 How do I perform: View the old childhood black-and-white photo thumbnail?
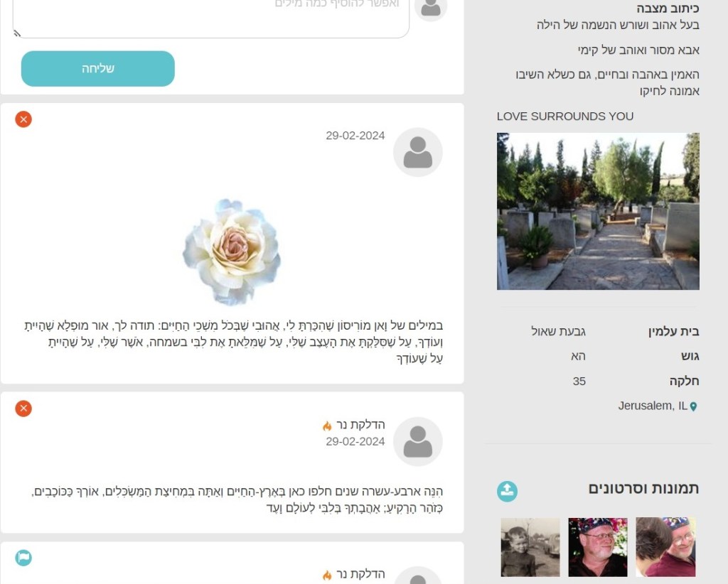530,547
